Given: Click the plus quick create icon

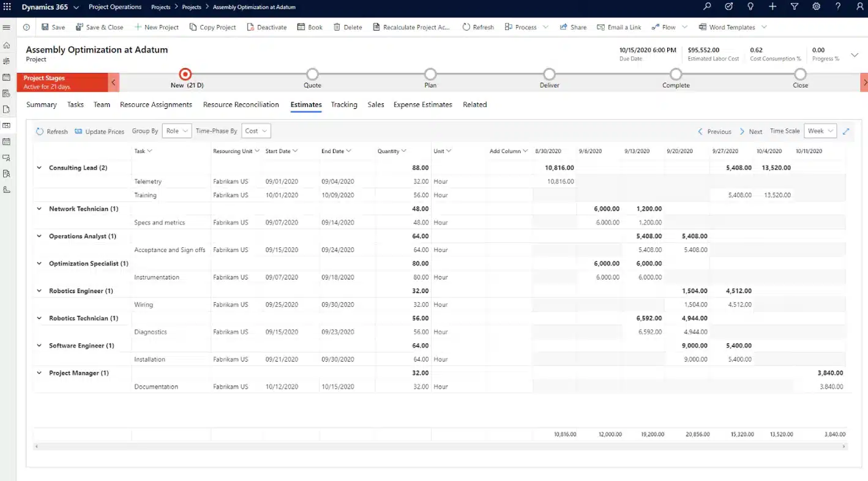Looking at the screenshot, I should 773,7.
